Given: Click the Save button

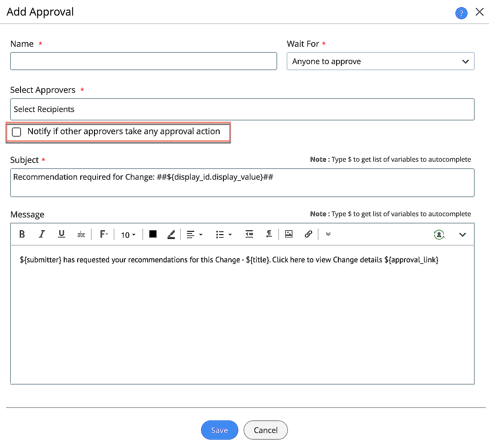Looking at the screenshot, I should [219, 430].
